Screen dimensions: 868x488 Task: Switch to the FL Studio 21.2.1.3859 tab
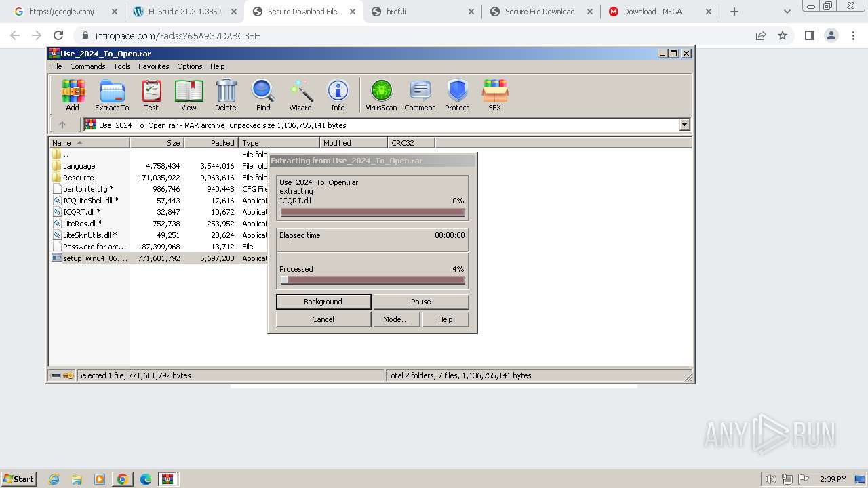(x=184, y=12)
